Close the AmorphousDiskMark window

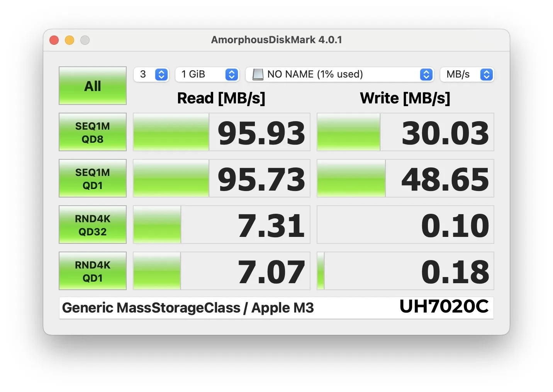click(x=54, y=40)
